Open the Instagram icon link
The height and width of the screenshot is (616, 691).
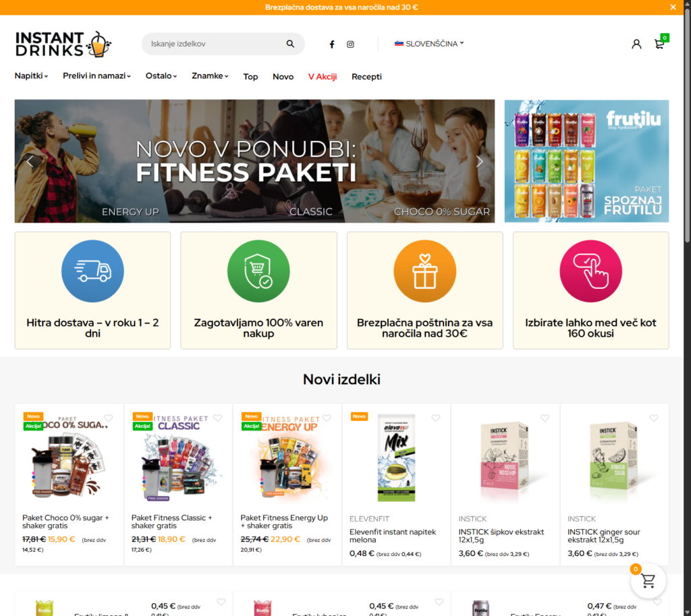pos(350,44)
